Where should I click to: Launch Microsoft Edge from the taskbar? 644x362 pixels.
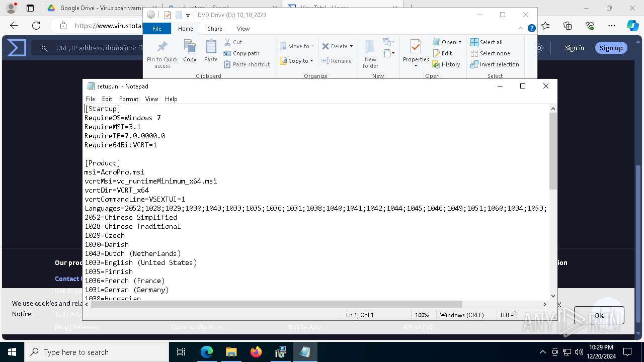pyautogui.click(x=207, y=352)
